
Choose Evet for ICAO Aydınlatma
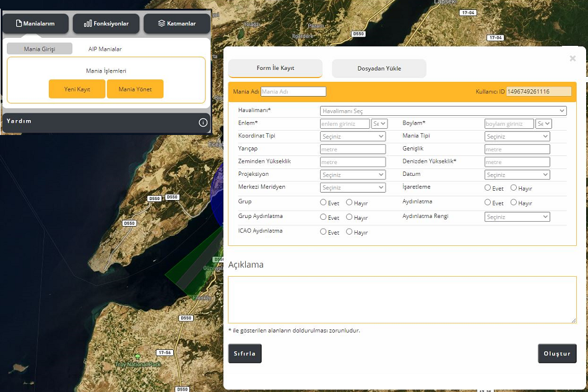tap(323, 232)
